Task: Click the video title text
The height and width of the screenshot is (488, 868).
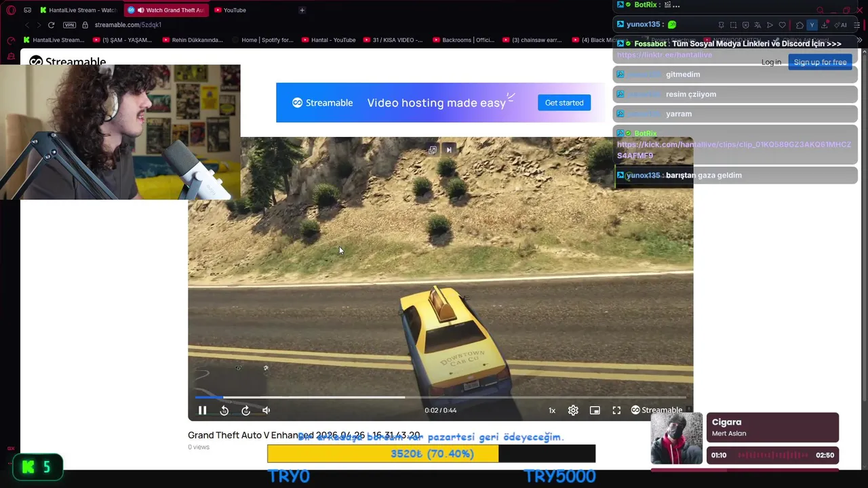Action: pyautogui.click(x=304, y=435)
